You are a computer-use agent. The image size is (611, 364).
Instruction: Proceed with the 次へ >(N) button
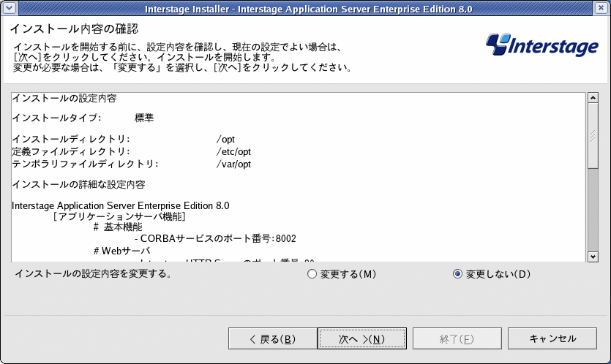tap(362, 338)
